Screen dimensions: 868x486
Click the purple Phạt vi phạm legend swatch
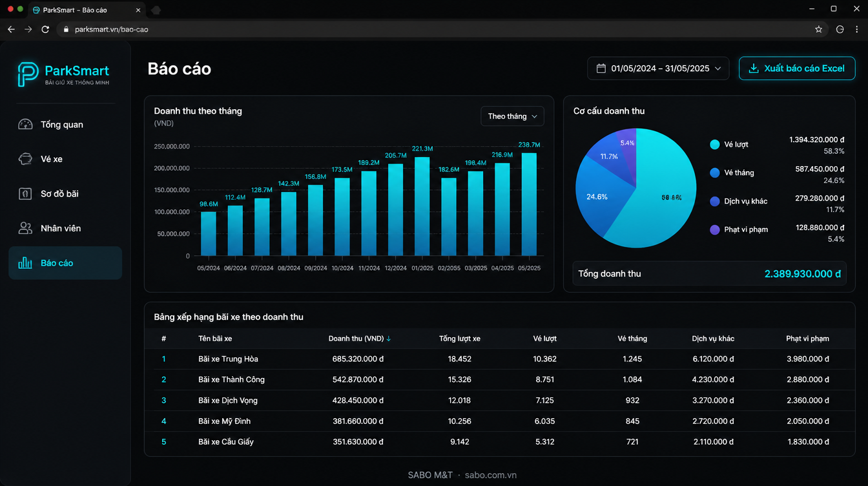714,229
